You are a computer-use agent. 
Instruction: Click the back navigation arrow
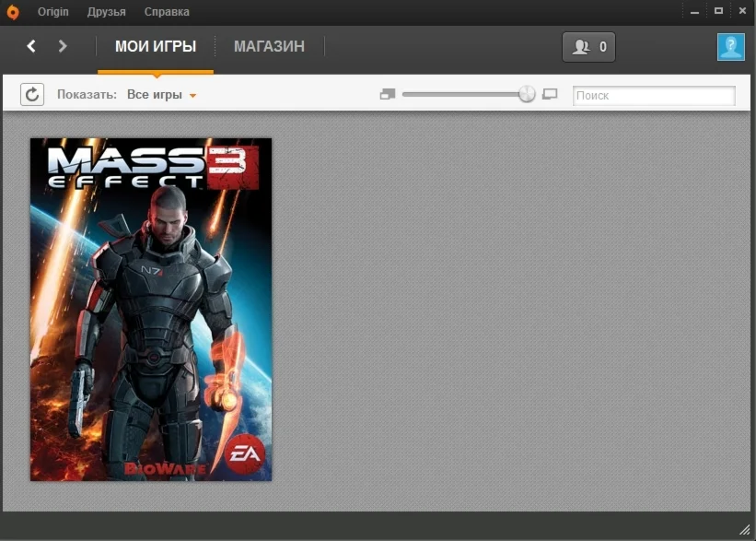(x=30, y=45)
